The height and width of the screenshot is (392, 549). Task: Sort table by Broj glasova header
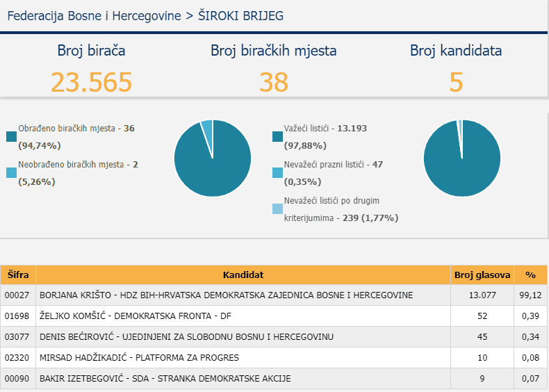pyautogui.click(x=482, y=275)
